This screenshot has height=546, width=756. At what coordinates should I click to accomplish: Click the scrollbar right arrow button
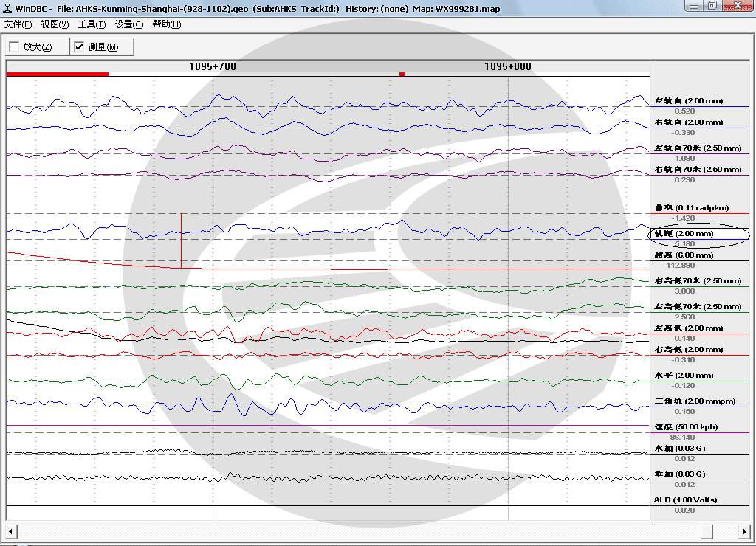coord(744,532)
